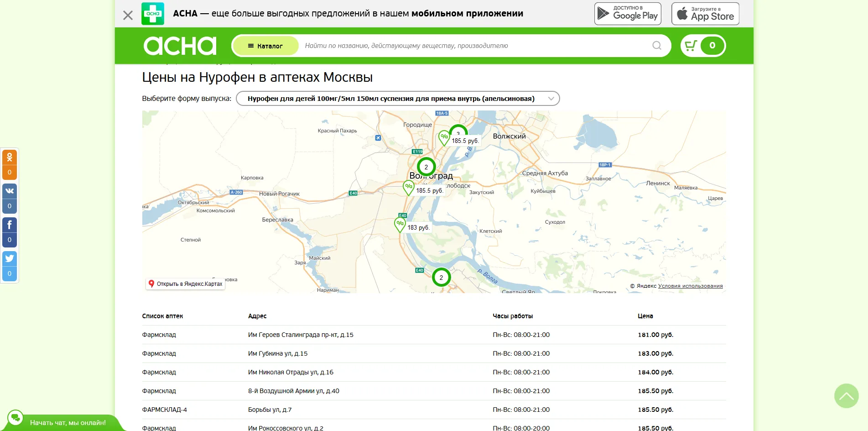Image resolution: width=868 pixels, height=431 pixels.
Task: Open the Google Play download badge
Action: 627,14
